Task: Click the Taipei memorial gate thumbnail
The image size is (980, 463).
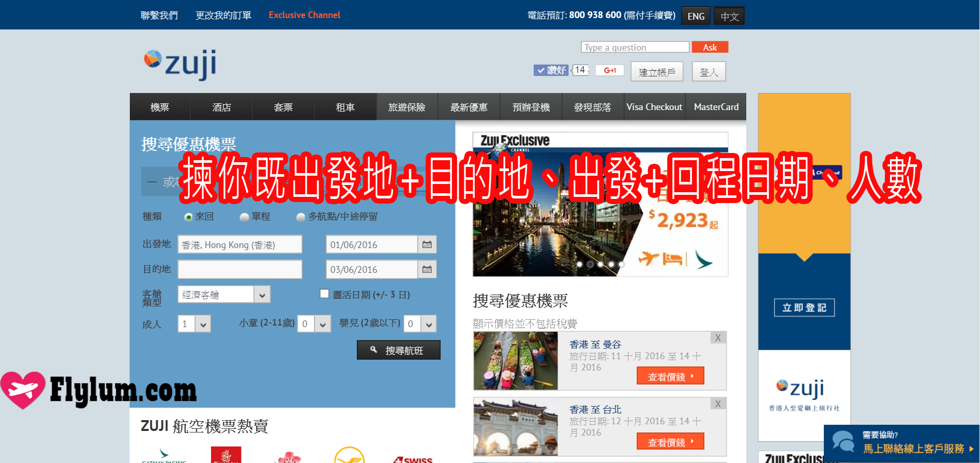Action: click(516, 426)
